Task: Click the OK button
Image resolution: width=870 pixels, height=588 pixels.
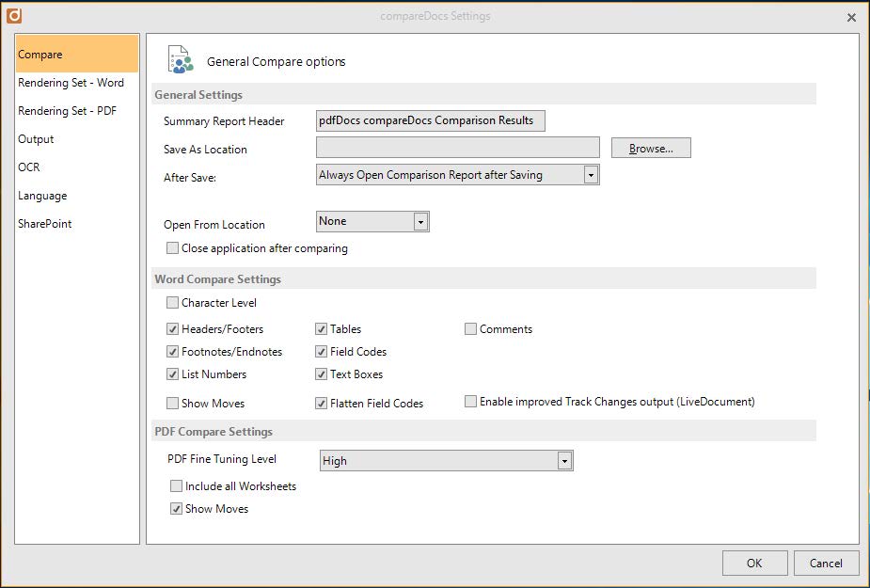Action: coord(754,563)
